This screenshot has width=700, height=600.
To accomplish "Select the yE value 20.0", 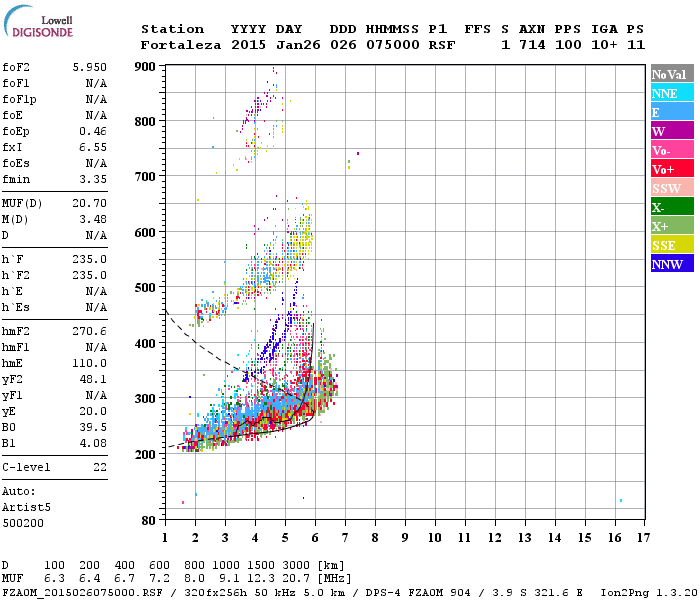I will 93,411.
